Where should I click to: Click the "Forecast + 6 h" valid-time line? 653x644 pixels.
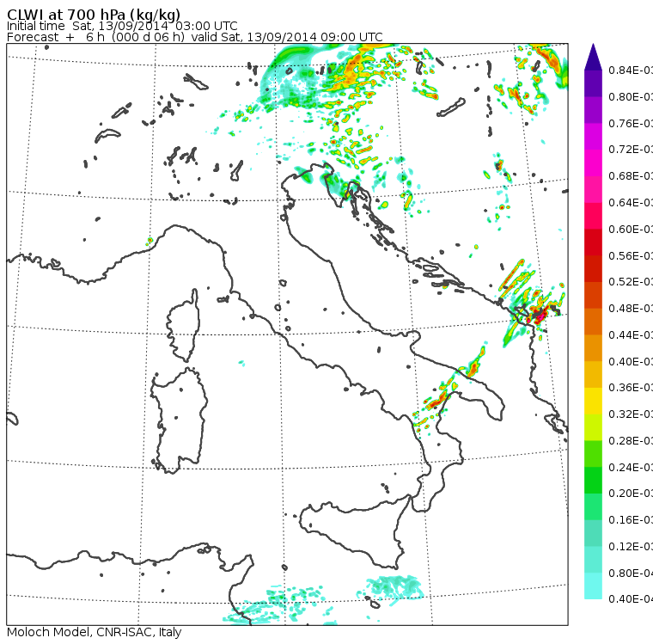pos(194,37)
